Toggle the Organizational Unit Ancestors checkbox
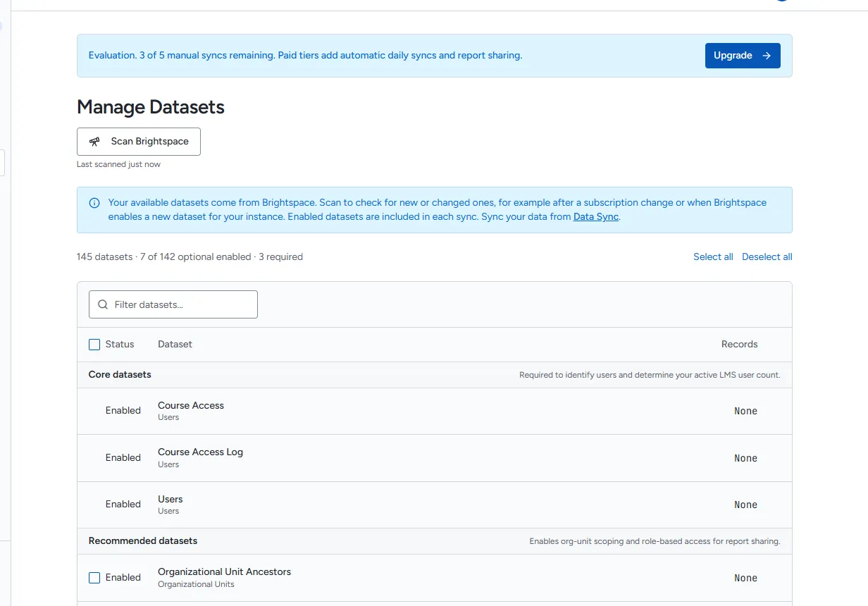The image size is (868, 606). pos(94,578)
